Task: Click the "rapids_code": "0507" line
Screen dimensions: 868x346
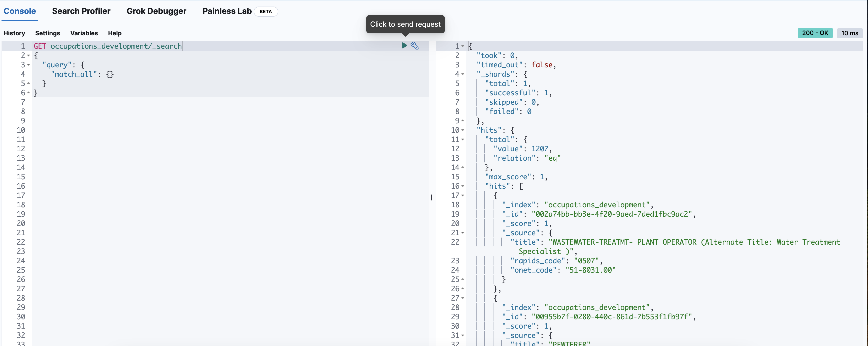Action: pos(556,261)
